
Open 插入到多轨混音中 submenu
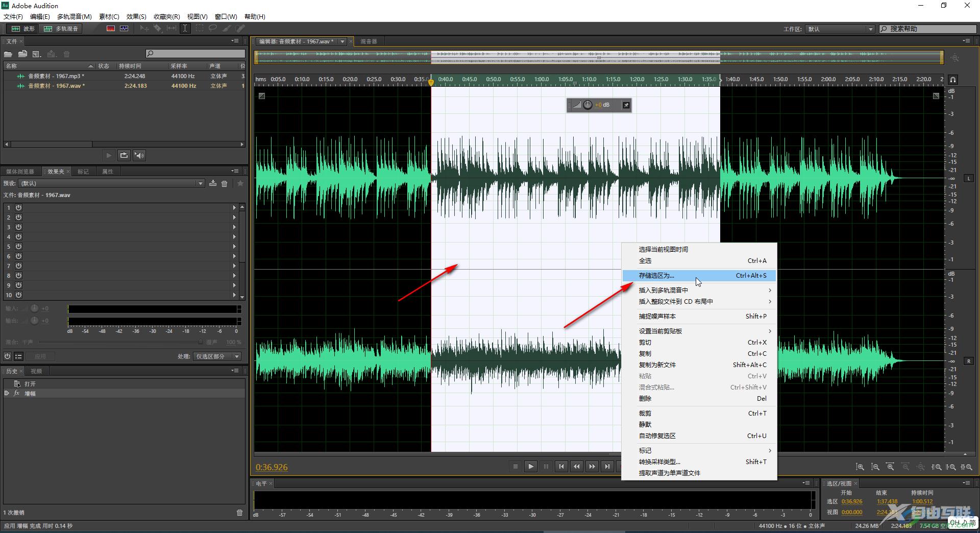(x=699, y=290)
